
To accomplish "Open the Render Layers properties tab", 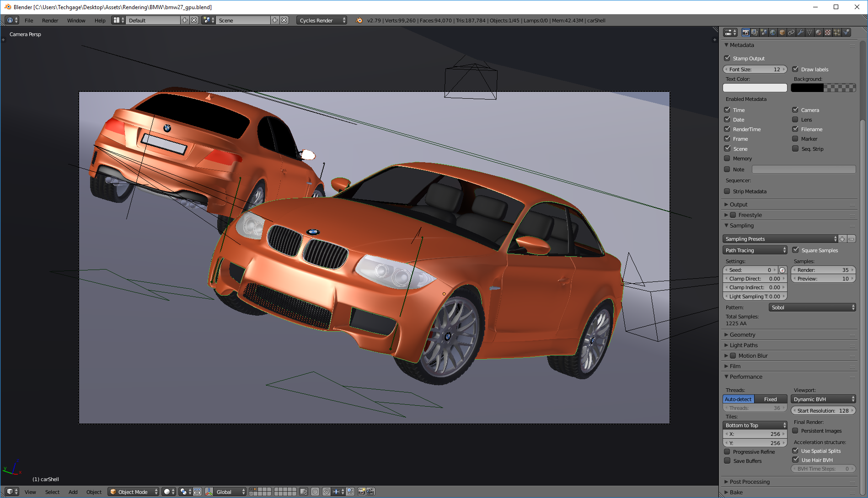I will point(755,32).
